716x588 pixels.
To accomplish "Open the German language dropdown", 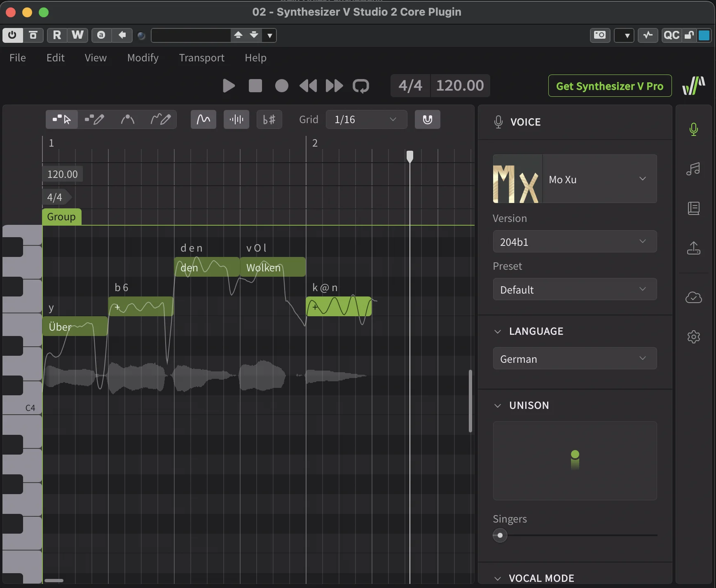I will point(575,358).
